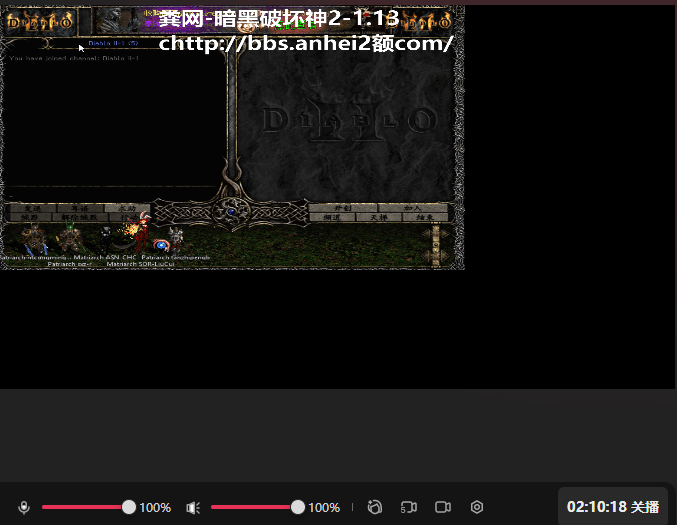
Task: Toggle the video camera icon
Action: coord(443,507)
